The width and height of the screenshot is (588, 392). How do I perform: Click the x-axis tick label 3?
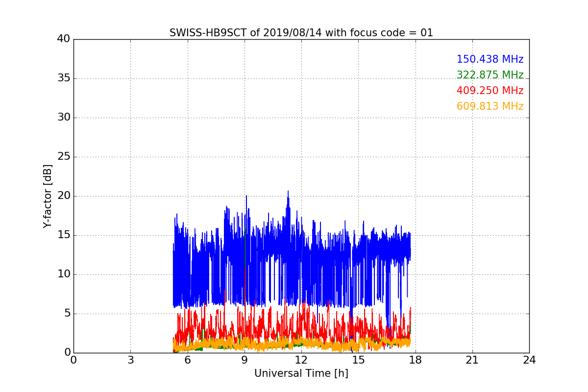click(x=130, y=360)
